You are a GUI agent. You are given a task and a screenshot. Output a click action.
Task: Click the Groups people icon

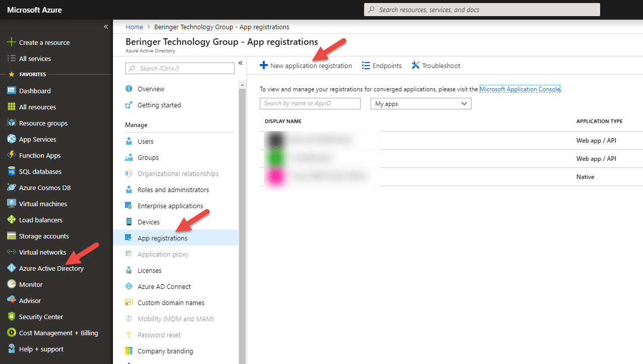point(129,157)
